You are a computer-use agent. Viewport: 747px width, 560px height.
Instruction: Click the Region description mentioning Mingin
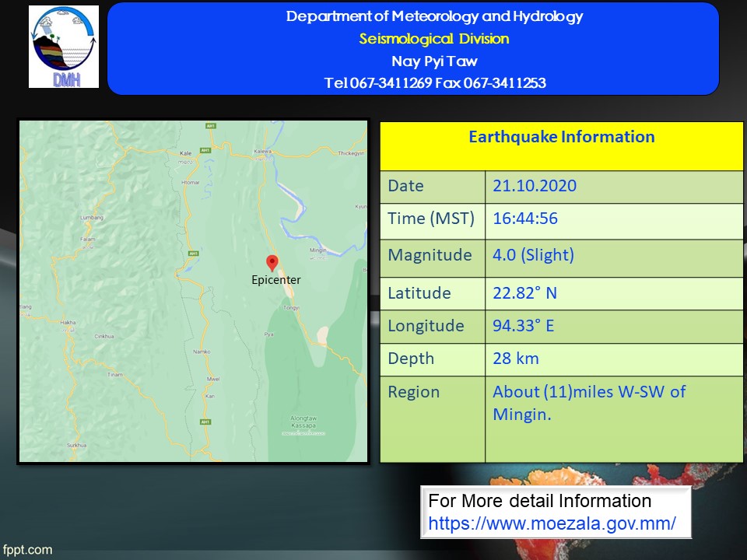click(588, 403)
